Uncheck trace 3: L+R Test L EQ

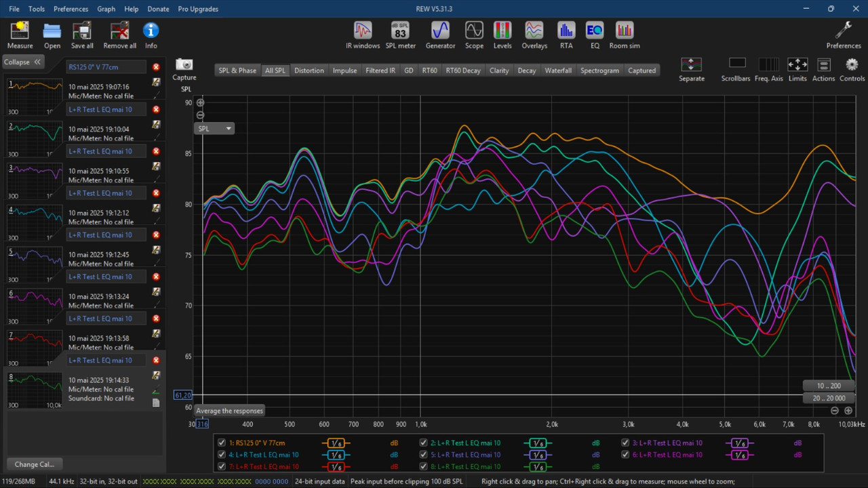pos(625,443)
